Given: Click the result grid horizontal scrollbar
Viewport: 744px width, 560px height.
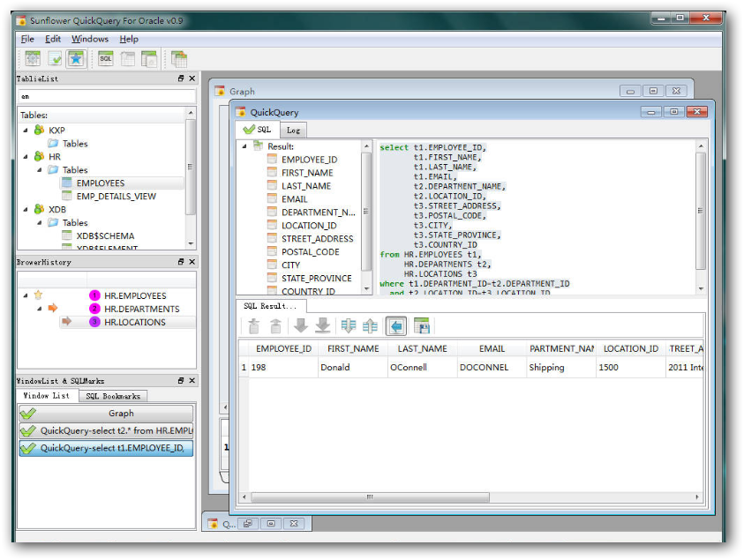Looking at the screenshot, I should point(370,497).
